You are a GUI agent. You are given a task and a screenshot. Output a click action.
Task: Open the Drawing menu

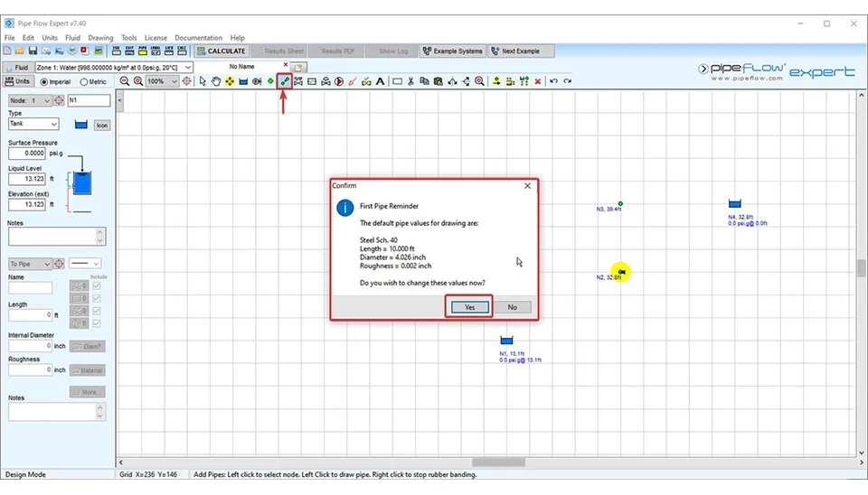pyautogui.click(x=100, y=38)
